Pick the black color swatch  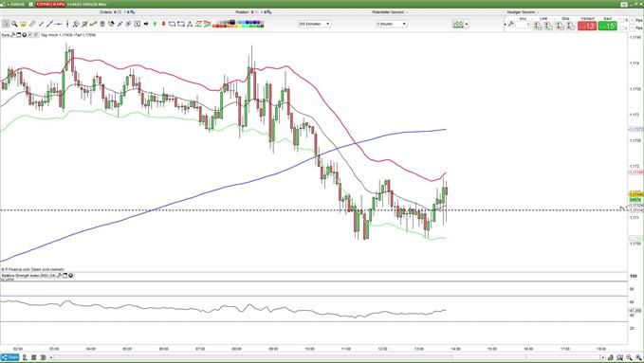[232, 22]
